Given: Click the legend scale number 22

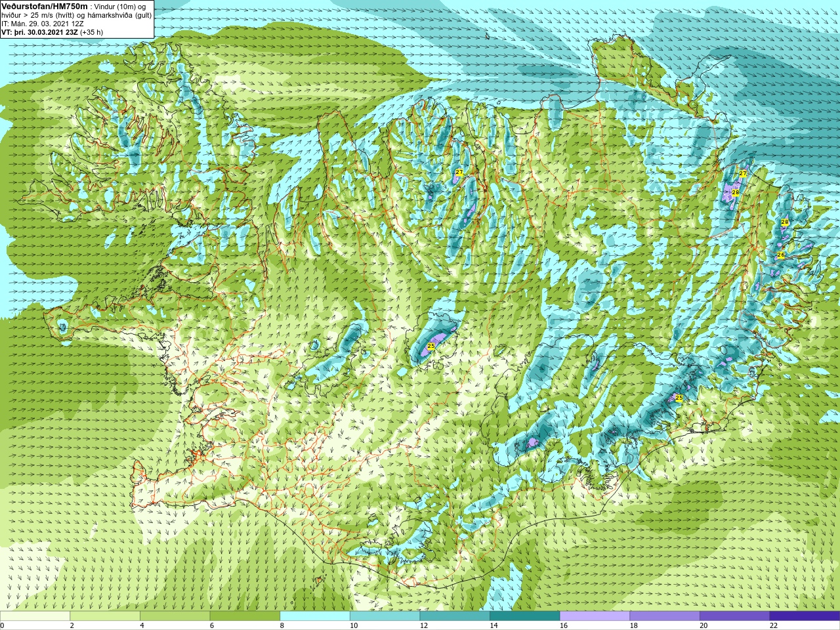Looking at the screenshot, I should point(774,625).
